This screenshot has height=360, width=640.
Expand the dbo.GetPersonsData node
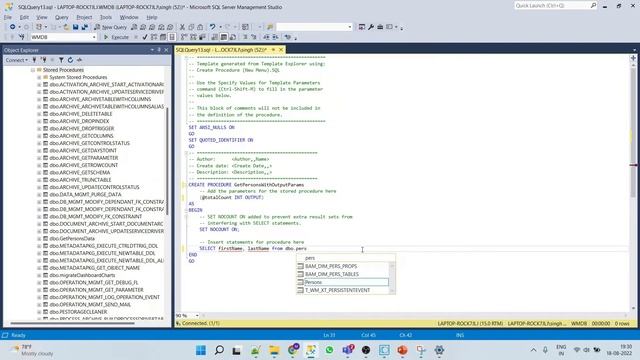click(39, 238)
